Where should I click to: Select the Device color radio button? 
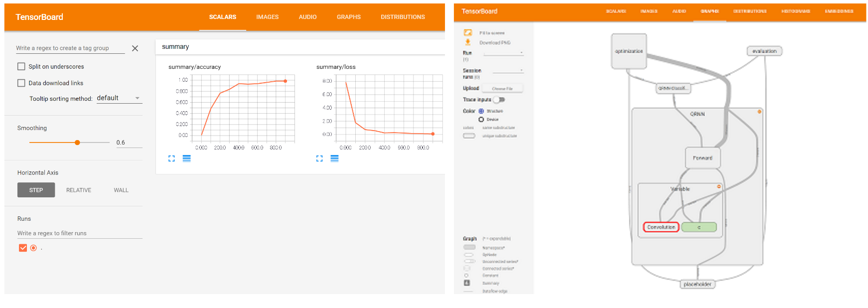click(x=481, y=120)
